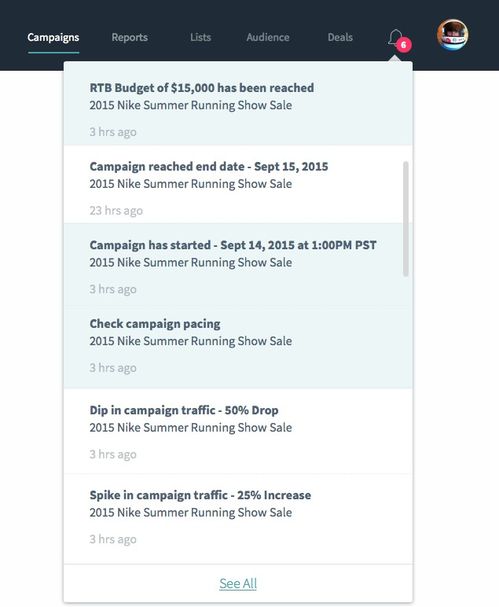Click campaign name under RTB Budget alert
The height and width of the screenshot is (607, 499).
(191, 105)
